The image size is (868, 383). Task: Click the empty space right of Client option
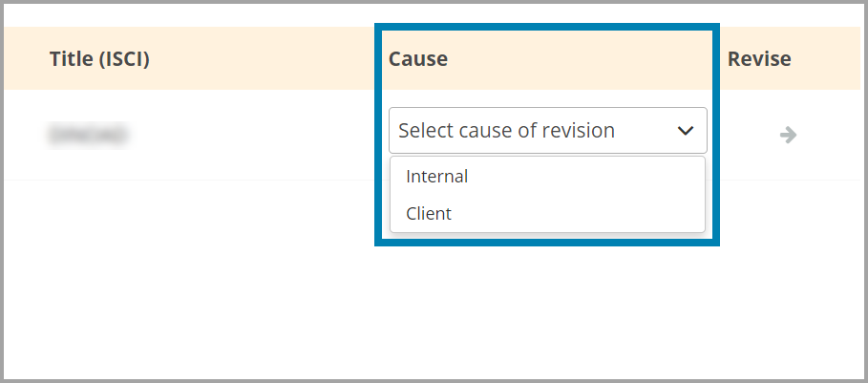click(x=592, y=214)
